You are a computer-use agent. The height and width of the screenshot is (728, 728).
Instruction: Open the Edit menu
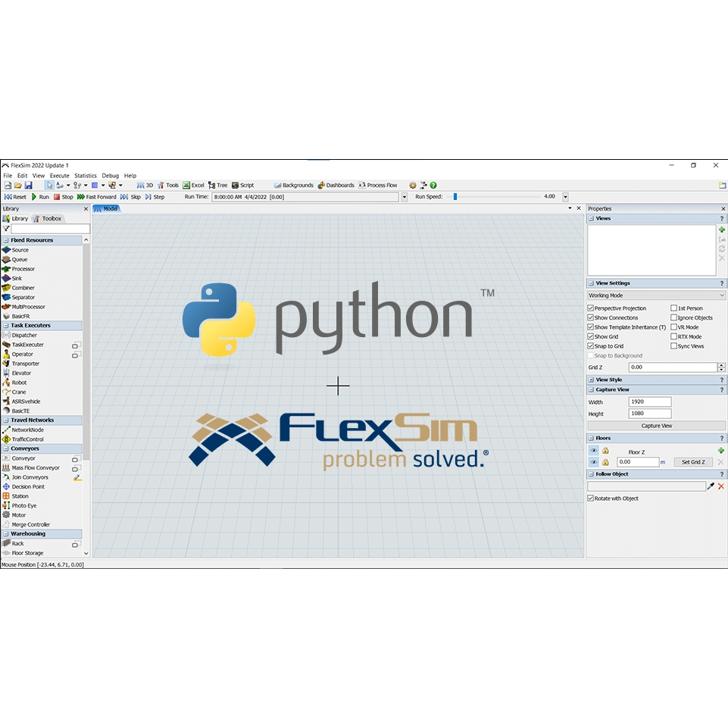(x=22, y=176)
